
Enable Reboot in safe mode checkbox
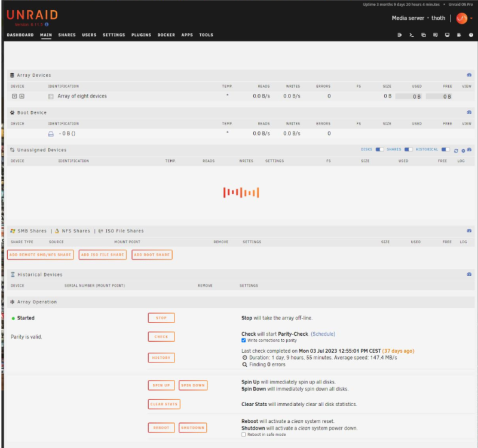244,435
